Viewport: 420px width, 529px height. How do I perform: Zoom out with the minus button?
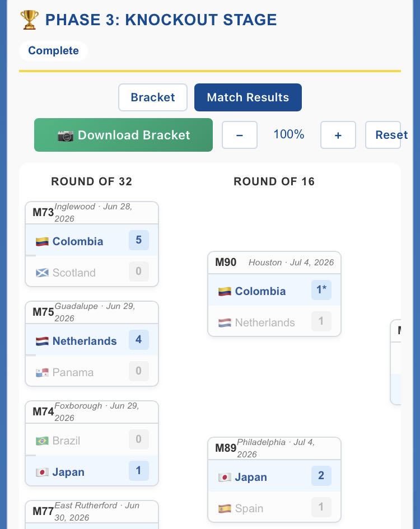[240, 135]
